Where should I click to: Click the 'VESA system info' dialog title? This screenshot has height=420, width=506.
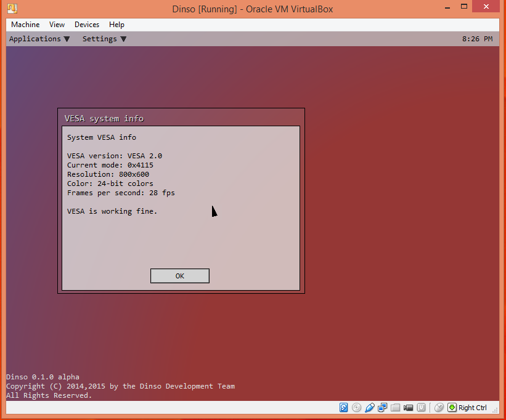click(104, 119)
